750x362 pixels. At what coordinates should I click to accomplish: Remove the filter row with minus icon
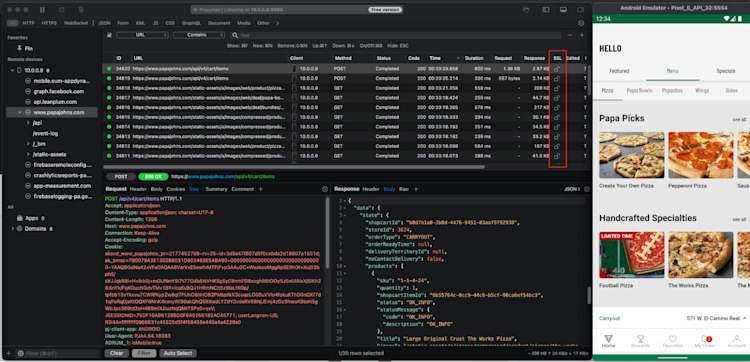point(570,35)
